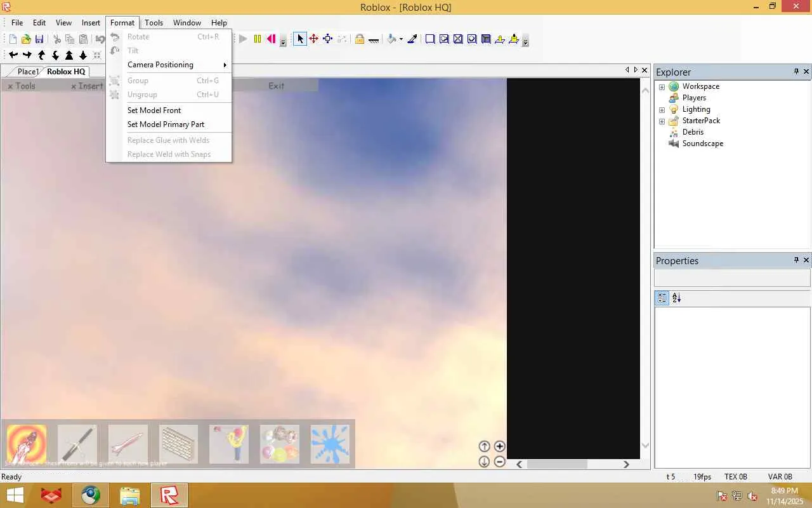Click the in-game Exit button

pyautogui.click(x=276, y=86)
